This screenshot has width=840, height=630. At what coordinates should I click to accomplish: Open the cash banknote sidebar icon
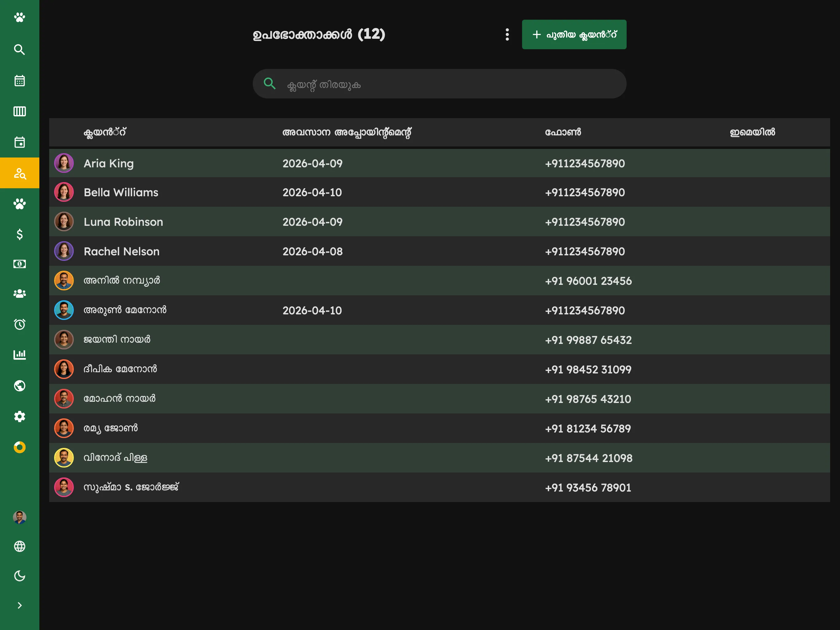(x=19, y=264)
